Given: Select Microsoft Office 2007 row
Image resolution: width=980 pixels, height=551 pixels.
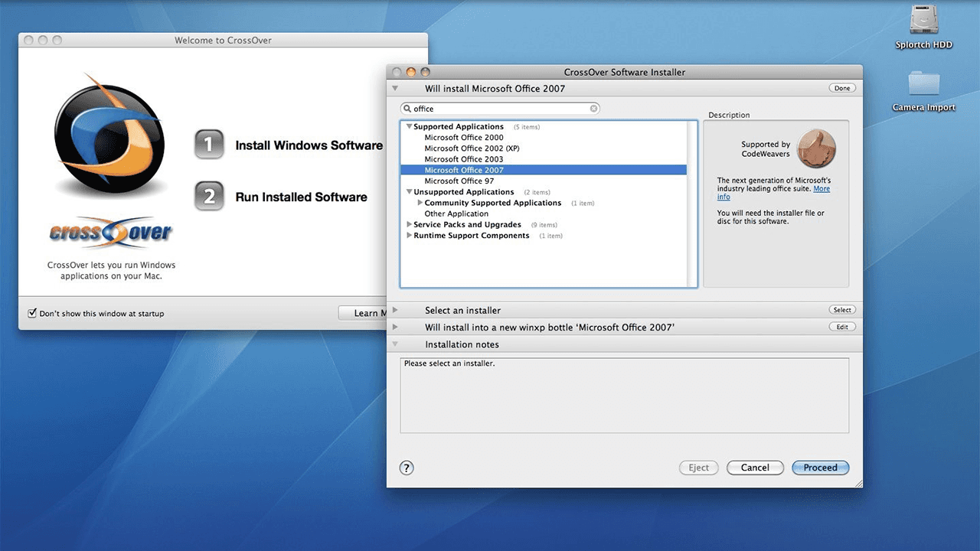Looking at the screenshot, I should tap(544, 170).
